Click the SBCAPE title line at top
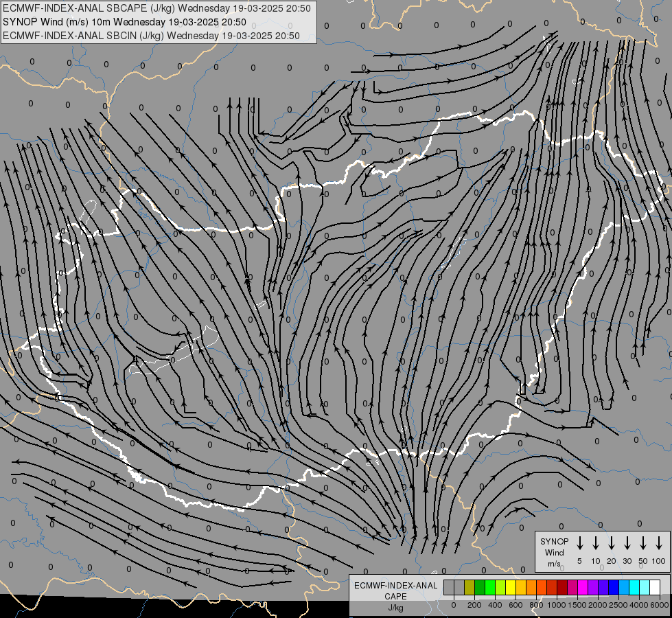 coord(157,8)
